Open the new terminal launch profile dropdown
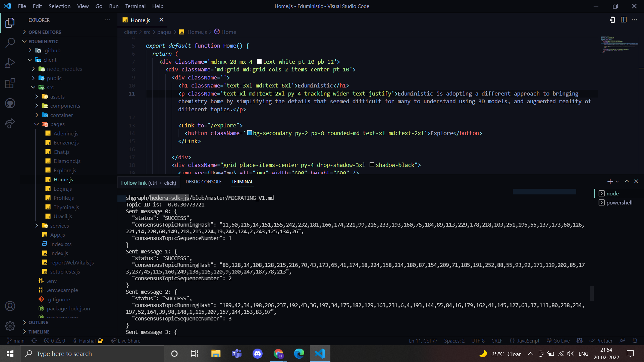 click(x=617, y=181)
